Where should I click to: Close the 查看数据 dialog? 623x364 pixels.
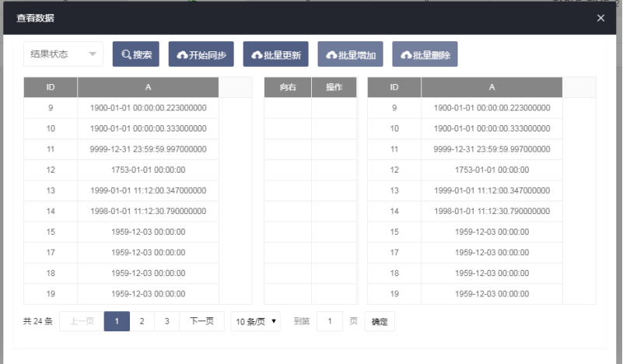[600, 18]
